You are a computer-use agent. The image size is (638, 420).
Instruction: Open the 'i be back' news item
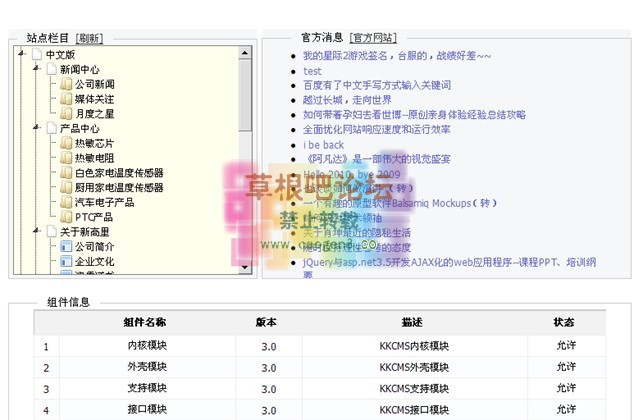point(323,145)
